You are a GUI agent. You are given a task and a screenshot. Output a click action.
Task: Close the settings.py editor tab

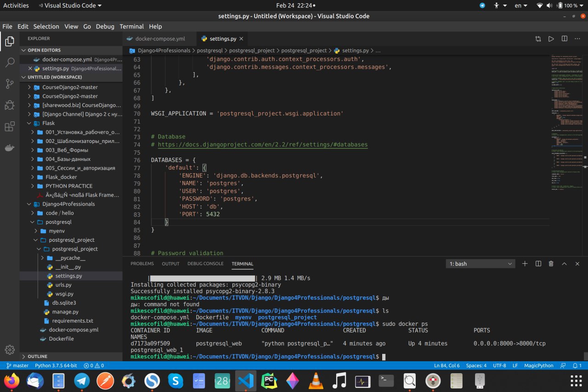pyautogui.click(x=241, y=39)
